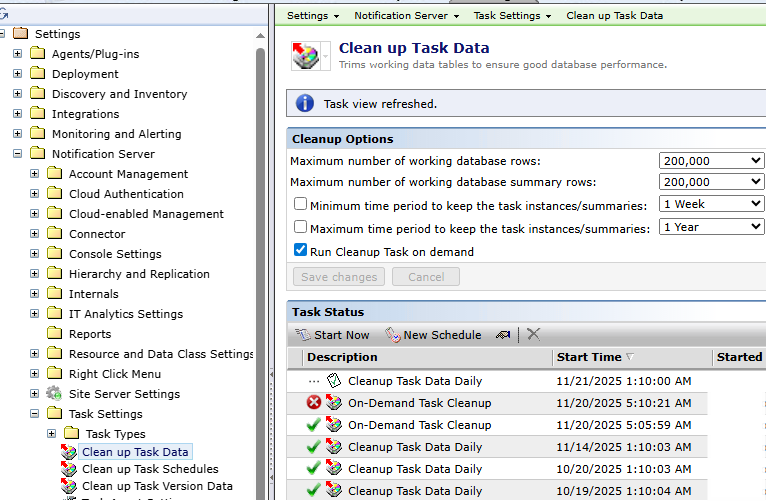The height and width of the screenshot is (501, 766).
Task: Sort by the Start Time column header
Action: [589, 357]
